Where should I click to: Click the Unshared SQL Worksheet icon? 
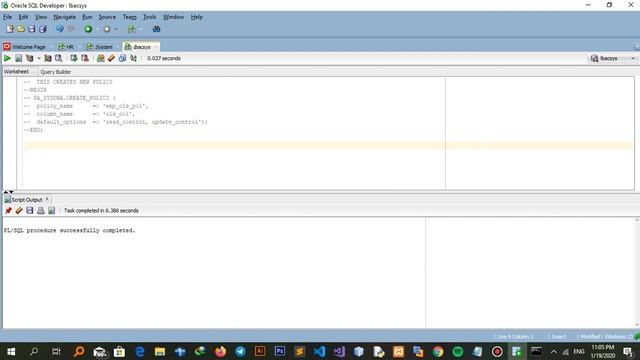100,58
